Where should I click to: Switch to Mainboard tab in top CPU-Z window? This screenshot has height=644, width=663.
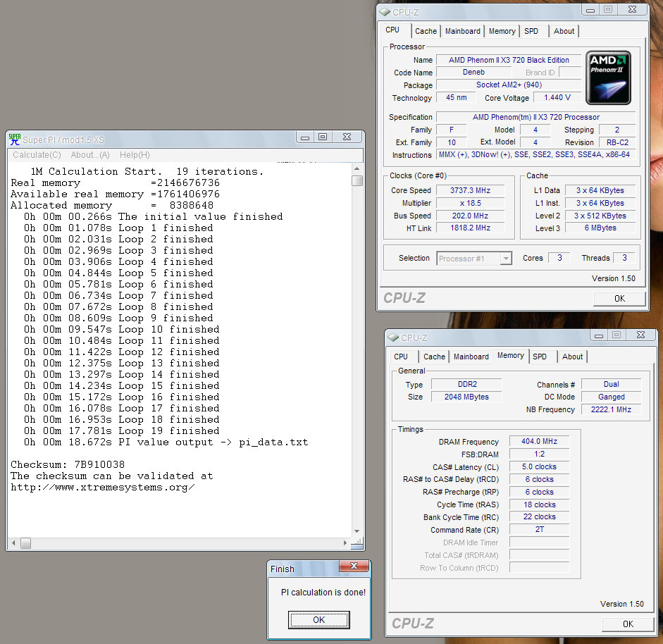pos(463,31)
